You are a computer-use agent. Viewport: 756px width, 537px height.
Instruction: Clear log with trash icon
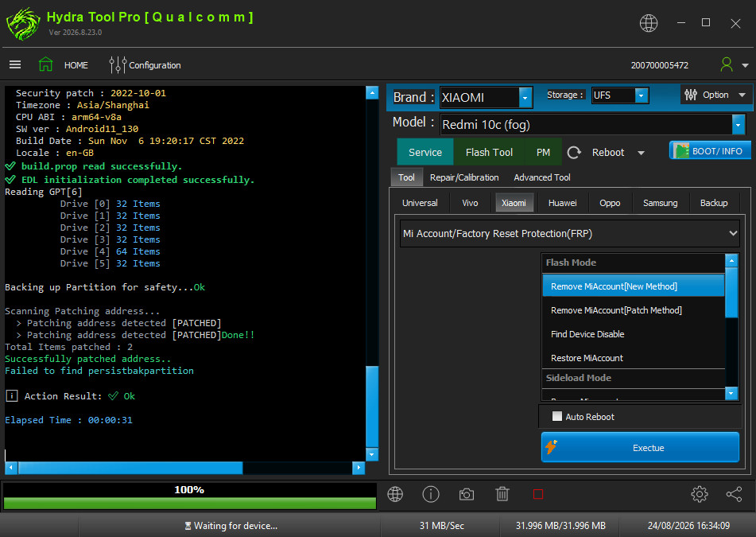[x=502, y=494]
